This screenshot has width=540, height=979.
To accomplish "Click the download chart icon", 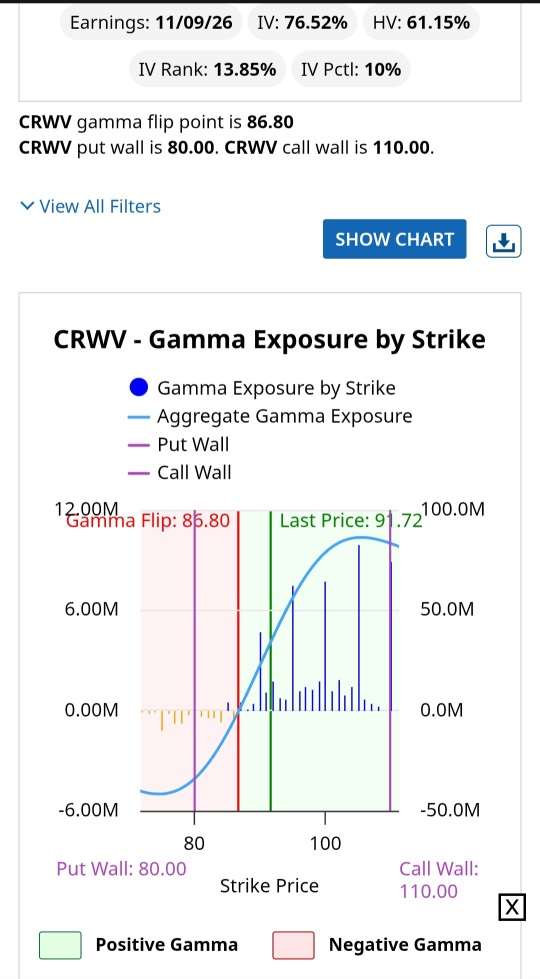I will pos(503,240).
